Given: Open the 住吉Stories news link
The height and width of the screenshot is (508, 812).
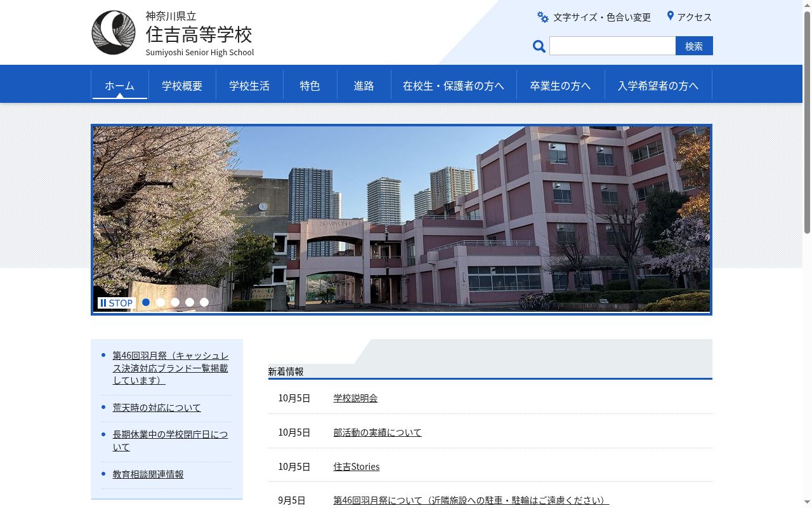Looking at the screenshot, I should tap(357, 467).
